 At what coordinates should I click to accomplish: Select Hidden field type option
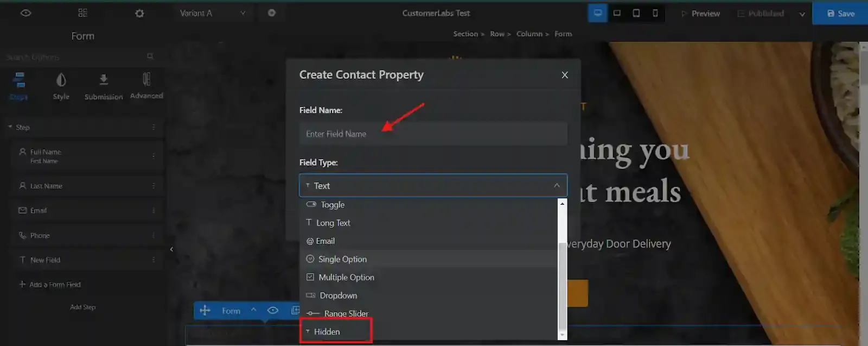click(429, 331)
